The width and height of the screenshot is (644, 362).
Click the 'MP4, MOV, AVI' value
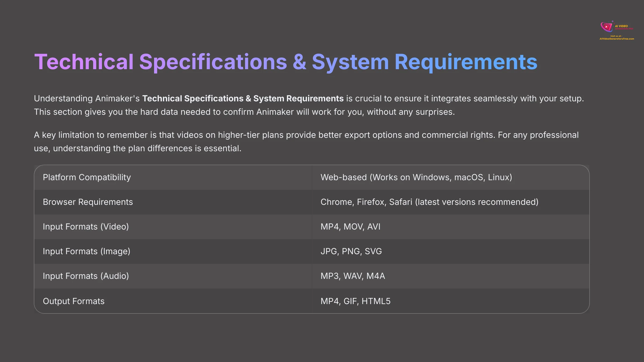[x=350, y=227]
